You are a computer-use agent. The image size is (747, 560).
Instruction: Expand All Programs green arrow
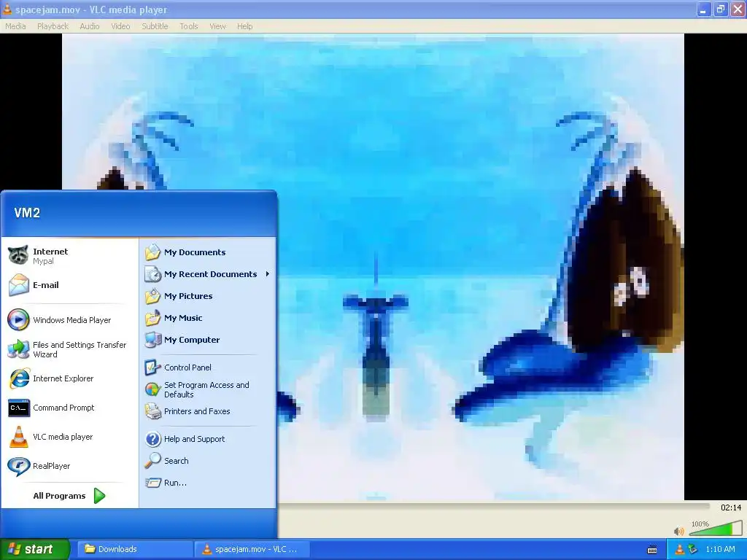[x=99, y=496]
